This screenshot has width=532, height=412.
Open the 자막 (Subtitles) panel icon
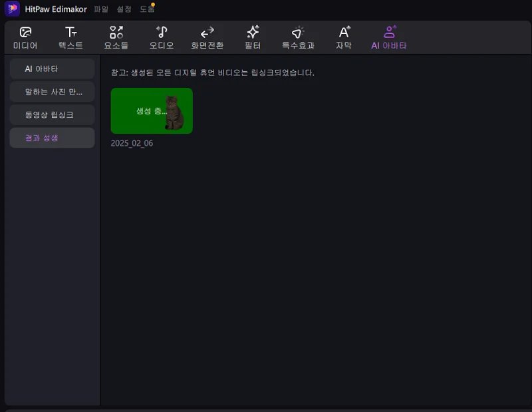click(342, 37)
